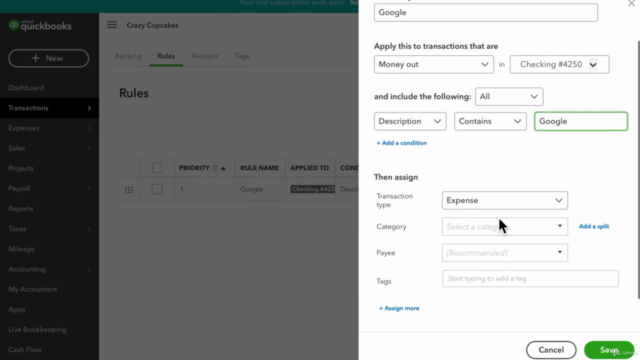Click the New button
640x360 pixels.
click(x=49, y=58)
